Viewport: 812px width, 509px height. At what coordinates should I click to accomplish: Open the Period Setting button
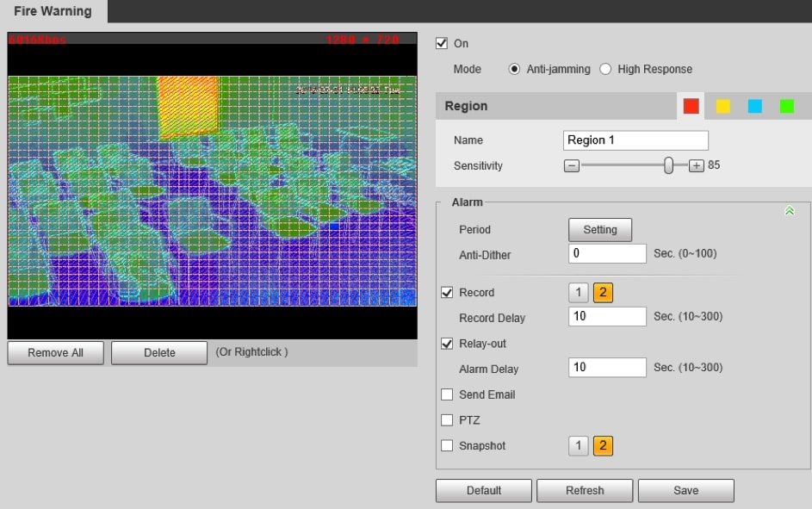pos(600,230)
